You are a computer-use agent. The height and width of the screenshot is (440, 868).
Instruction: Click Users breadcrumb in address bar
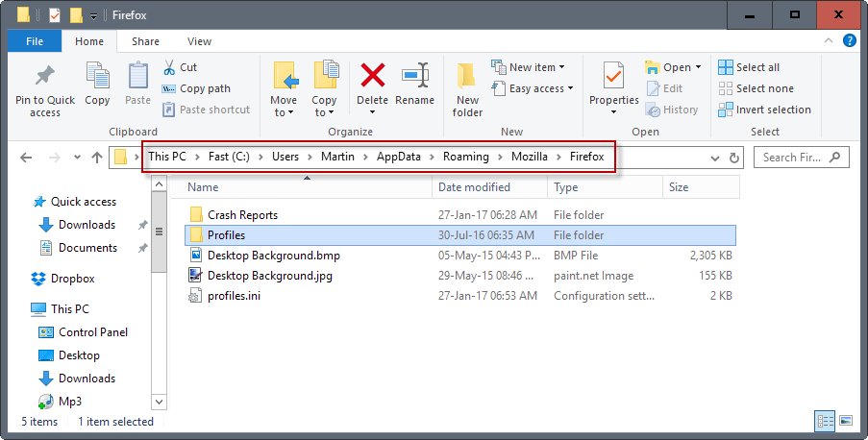(285, 157)
